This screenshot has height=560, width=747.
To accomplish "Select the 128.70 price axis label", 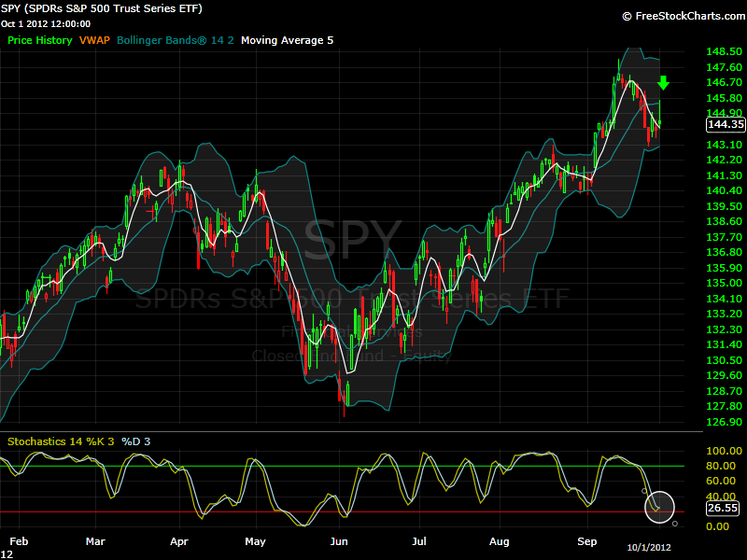I will click(x=724, y=391).
